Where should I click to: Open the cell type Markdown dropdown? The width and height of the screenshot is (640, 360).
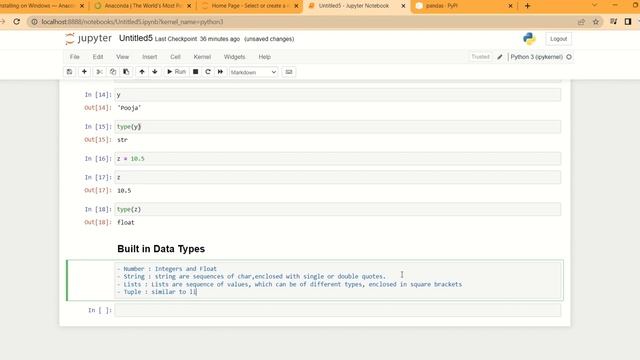coord(253,72)
